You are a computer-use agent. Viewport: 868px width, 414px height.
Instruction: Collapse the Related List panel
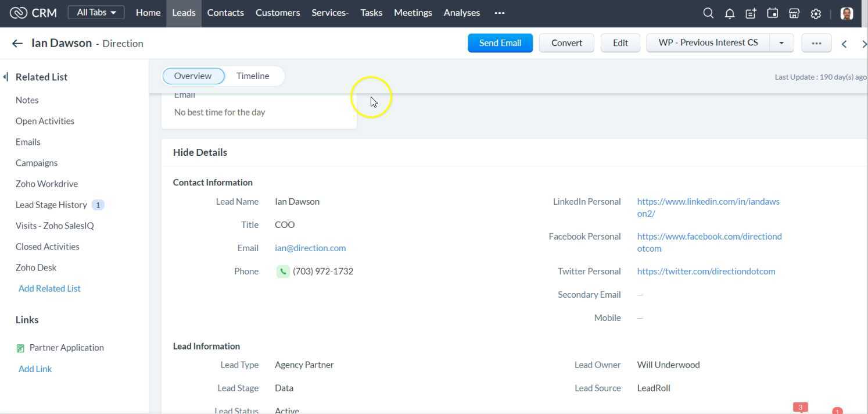6,76
